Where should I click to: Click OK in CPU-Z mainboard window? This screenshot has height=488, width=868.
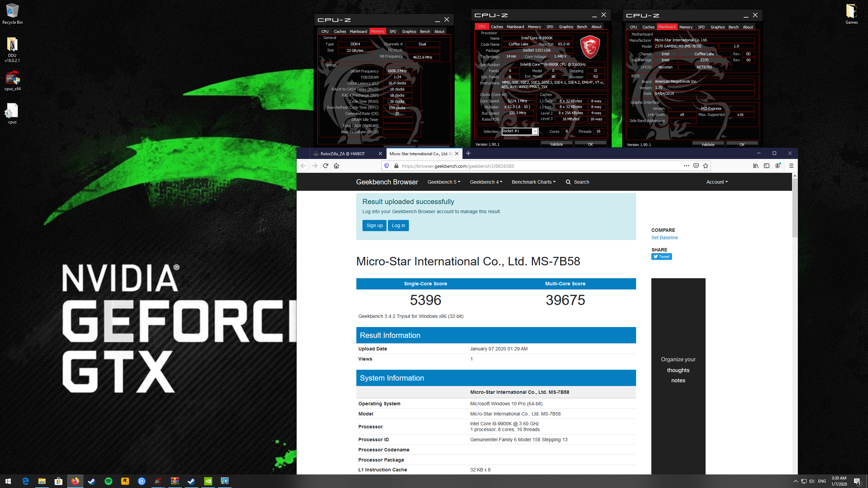click(x=742, y=145)
